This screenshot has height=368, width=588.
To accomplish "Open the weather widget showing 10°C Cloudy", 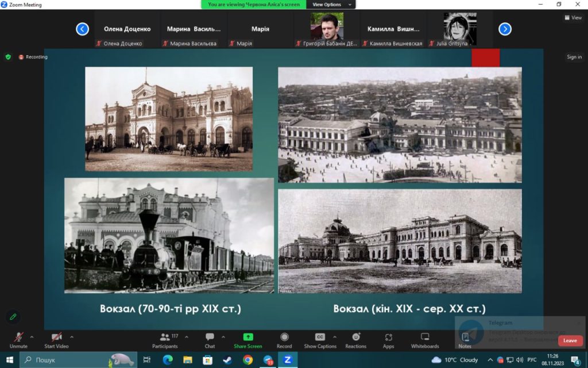I will pos(455,360).
